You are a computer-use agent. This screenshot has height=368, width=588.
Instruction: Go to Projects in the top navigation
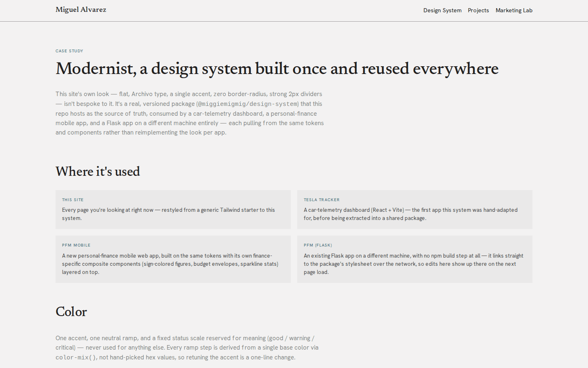point(478,10)
